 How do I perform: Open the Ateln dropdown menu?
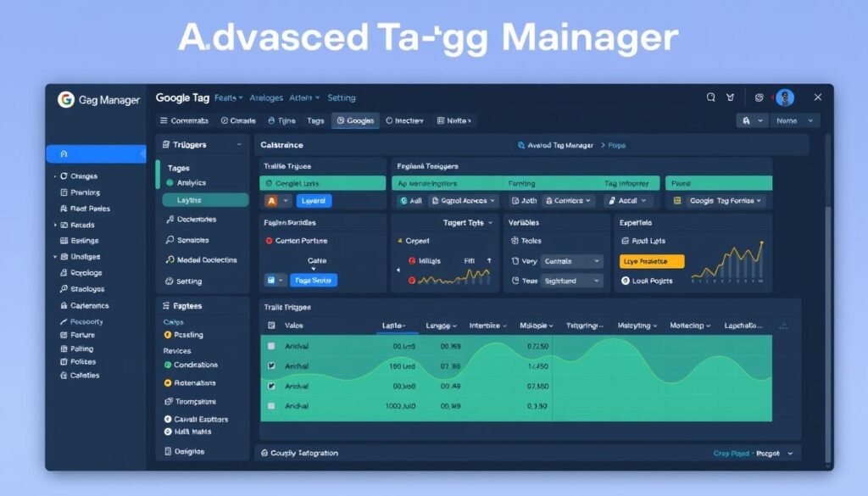[304, 98]
